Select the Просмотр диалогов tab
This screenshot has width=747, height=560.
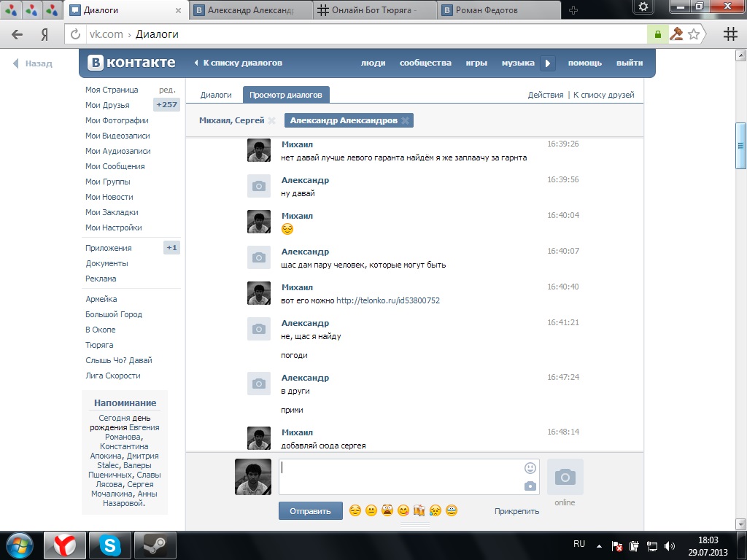tap(286, 95)
